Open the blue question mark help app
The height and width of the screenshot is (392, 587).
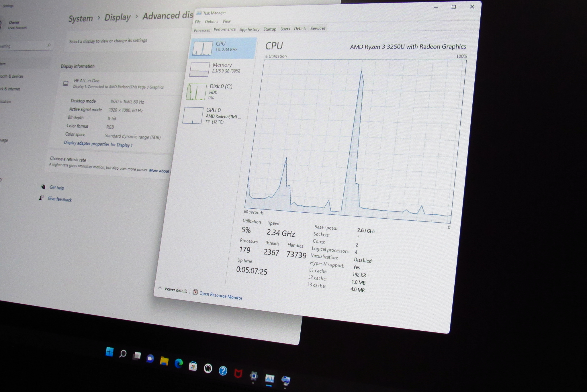click(223, 371)
